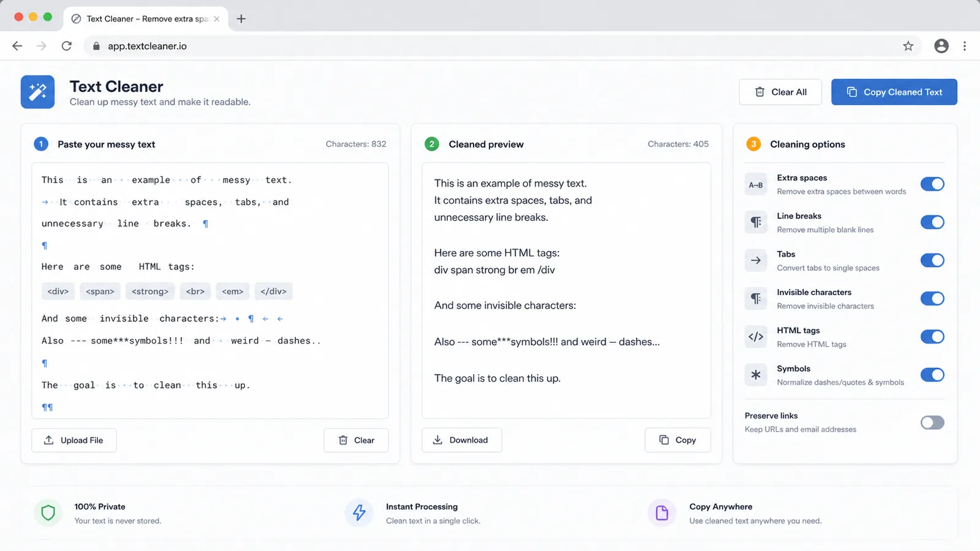
Task: Click the Text Cleaner magic wand logo
Action: click(37, 92)
